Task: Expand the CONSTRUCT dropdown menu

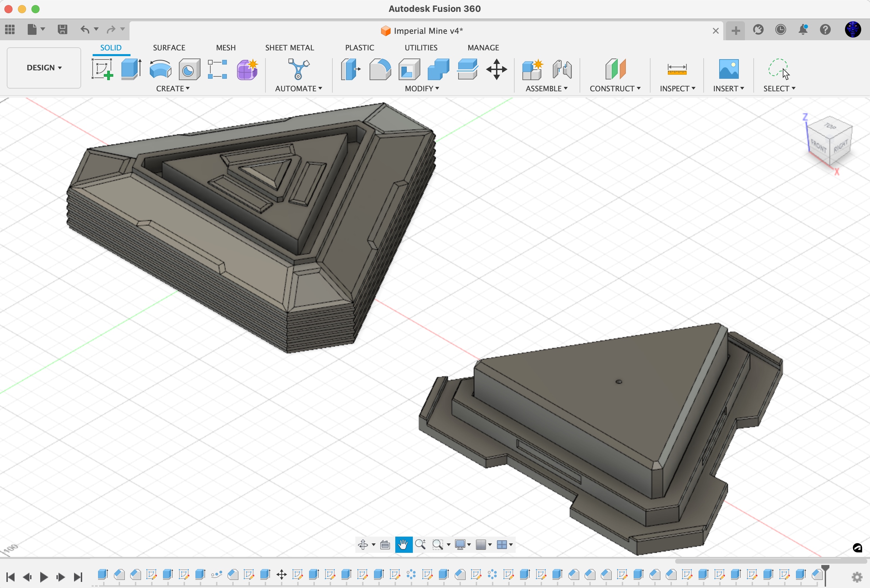Action: pyautogui.click(x=615, y=88)
